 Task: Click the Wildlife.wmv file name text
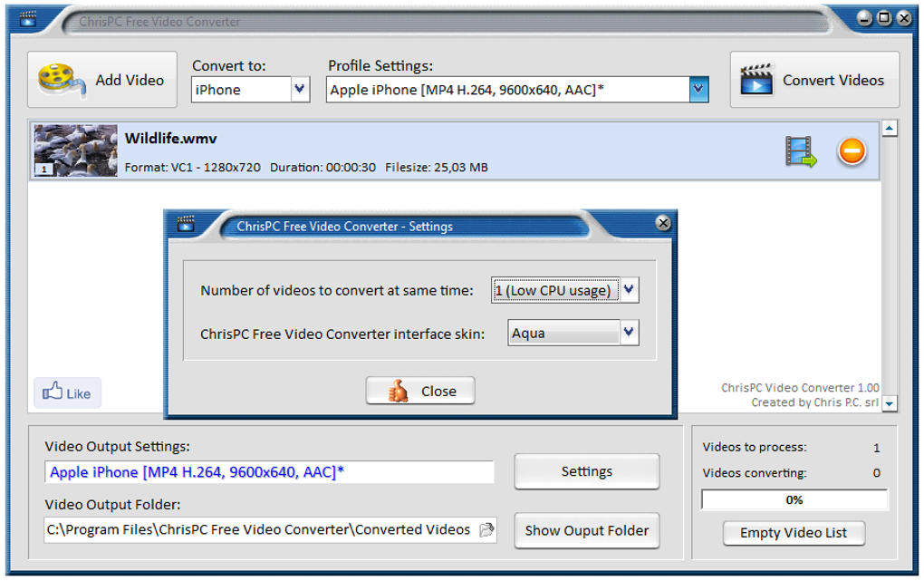click(x=171, y=138)
